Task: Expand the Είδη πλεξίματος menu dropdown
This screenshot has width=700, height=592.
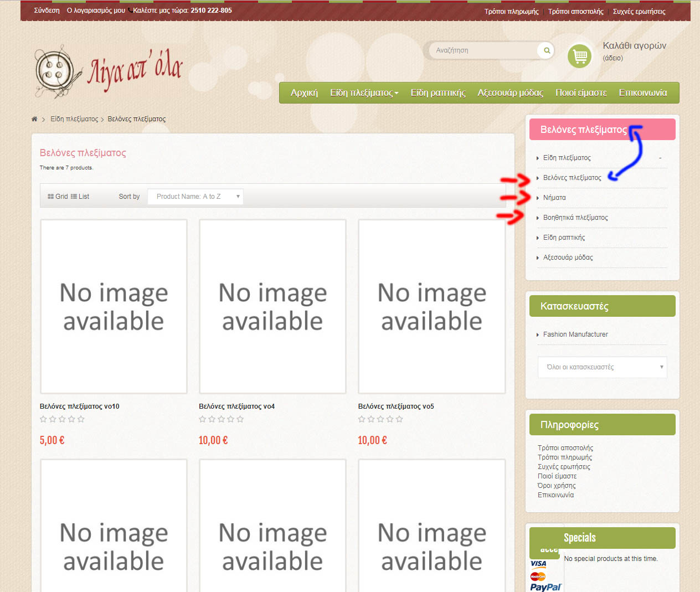Action: [x=364, y=93]
